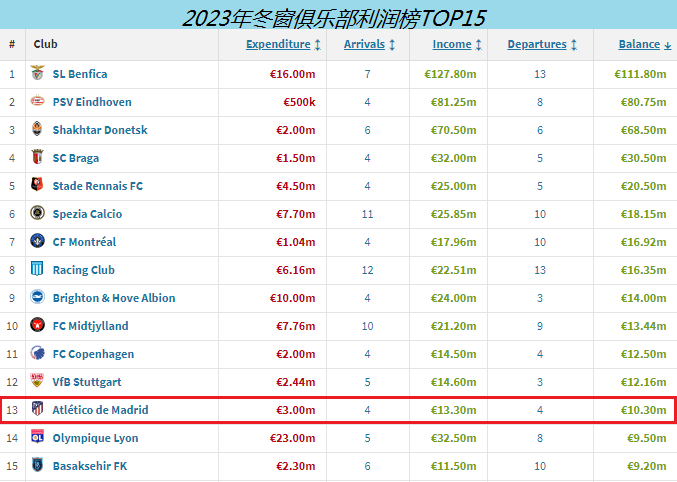Click the Basaksehir FK club name
The width and height of the screenshot is (677, 482).
point(89,466)
